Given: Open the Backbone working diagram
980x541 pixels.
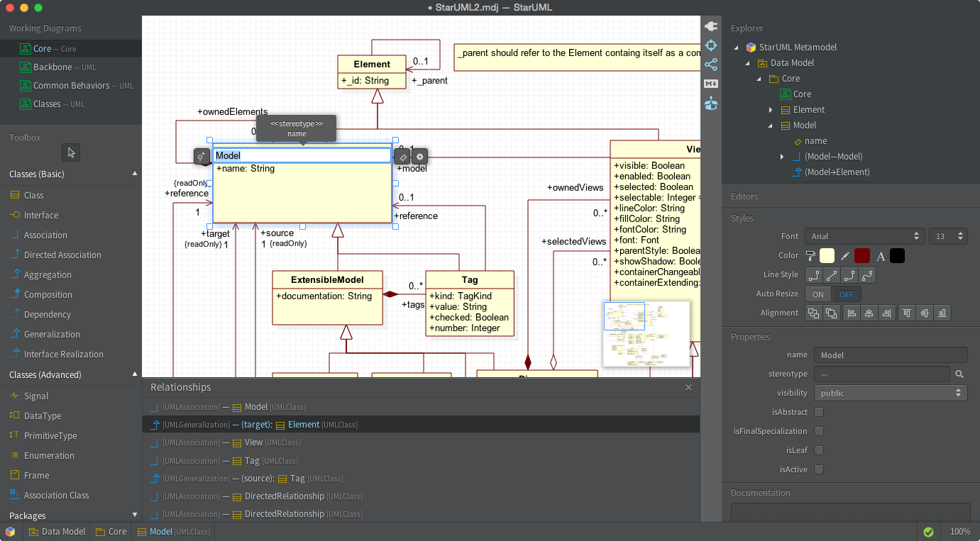Looking at the screenshot, I should click(x=71, y=67).
